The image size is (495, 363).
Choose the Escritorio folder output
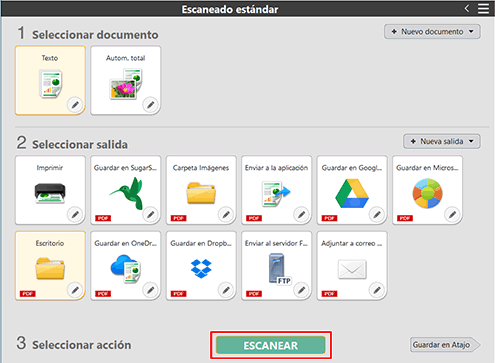50,266
